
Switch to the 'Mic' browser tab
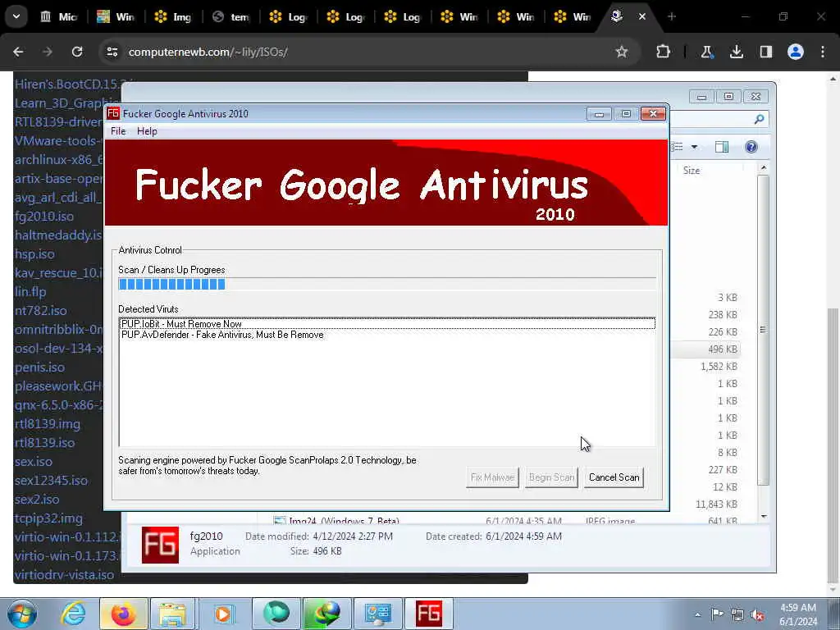[59, 16]
